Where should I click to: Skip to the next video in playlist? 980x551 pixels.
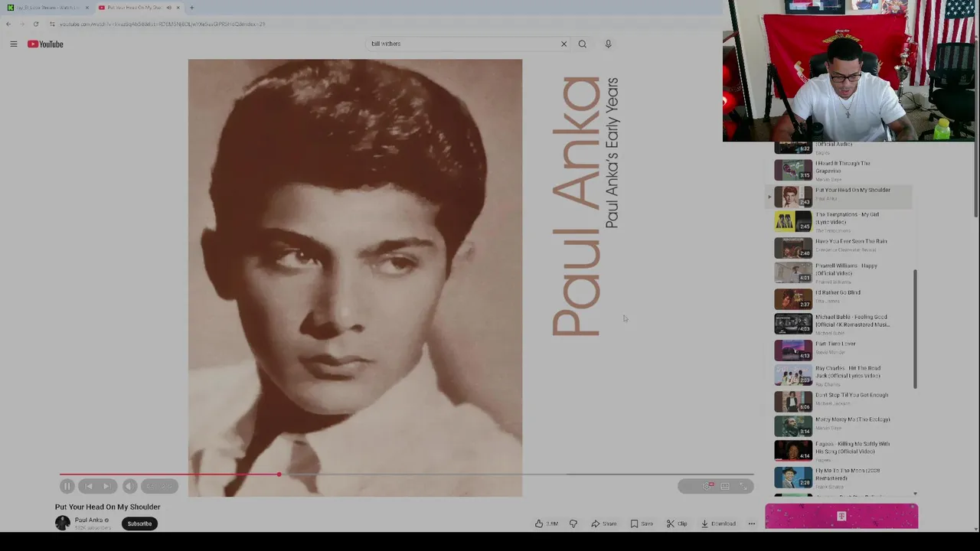point(106,486)
